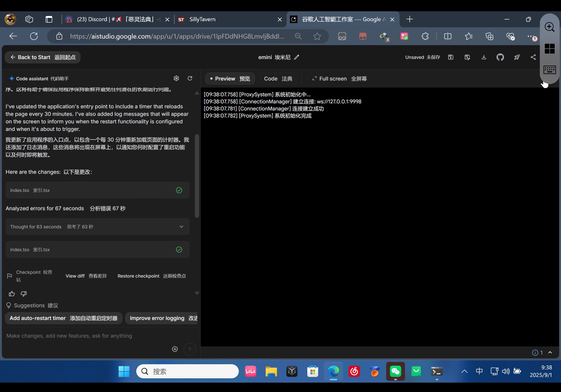Click the save app icon

pyautogui.click(x=451, y=57)
